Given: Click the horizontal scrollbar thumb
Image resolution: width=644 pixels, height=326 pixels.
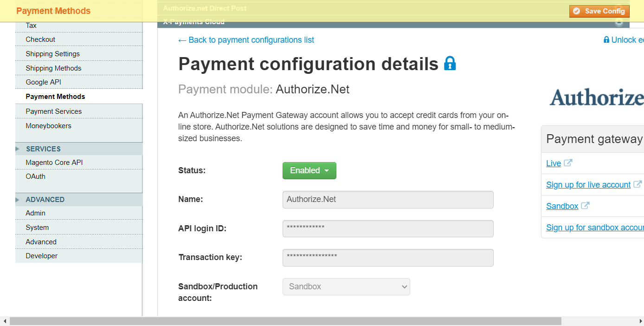Looking at the screenshot, I should click(285, 321).
